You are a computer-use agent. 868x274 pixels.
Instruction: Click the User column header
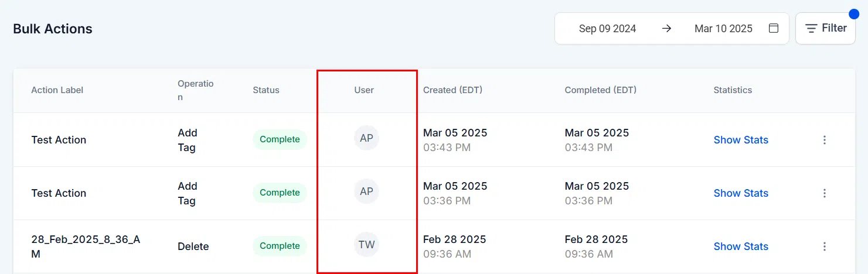point(364,90)
